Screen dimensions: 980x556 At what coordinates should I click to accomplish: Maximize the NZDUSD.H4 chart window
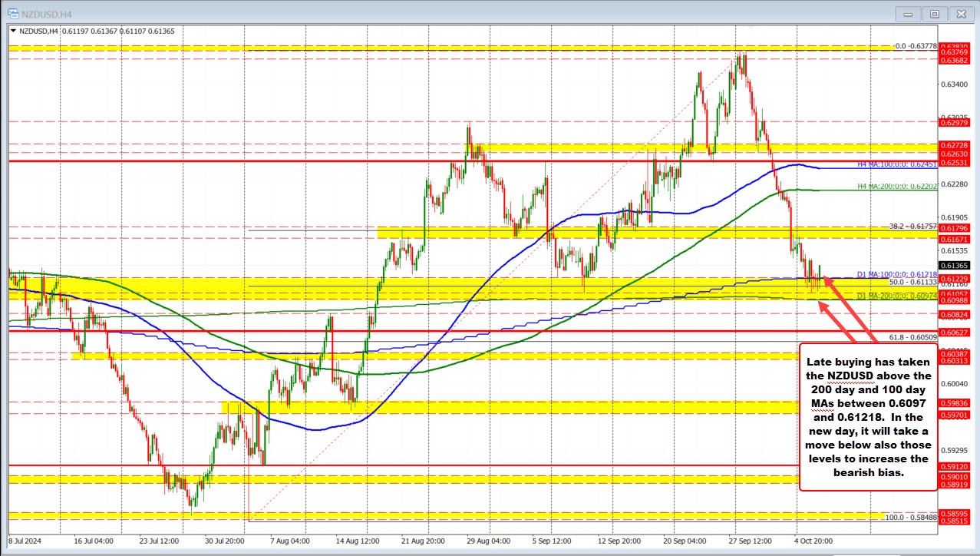[x=935, y=13]
